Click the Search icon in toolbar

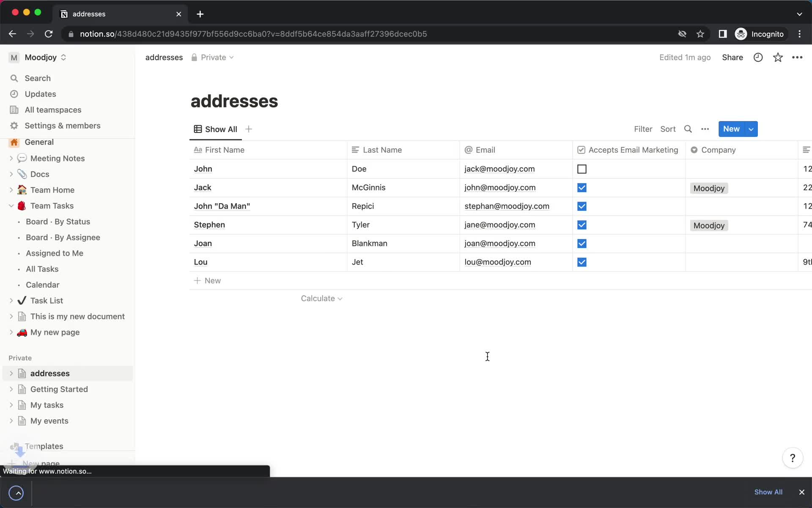point(689,129)
